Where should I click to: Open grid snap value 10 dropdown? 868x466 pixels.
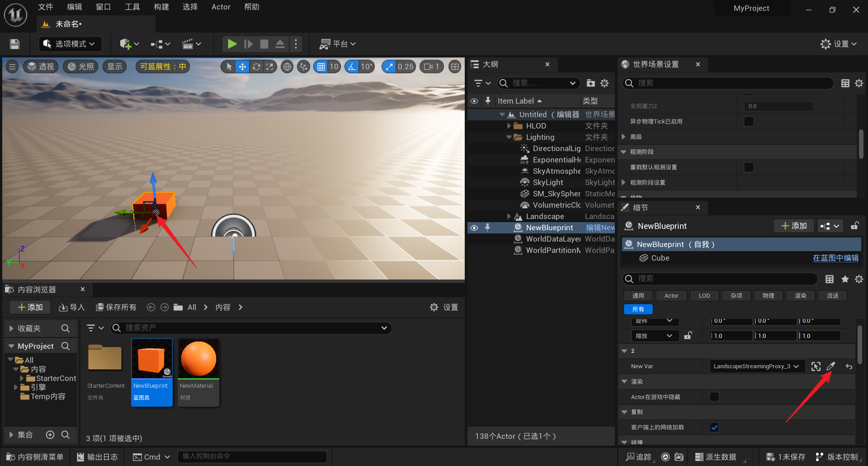click(x=334, y=67)
